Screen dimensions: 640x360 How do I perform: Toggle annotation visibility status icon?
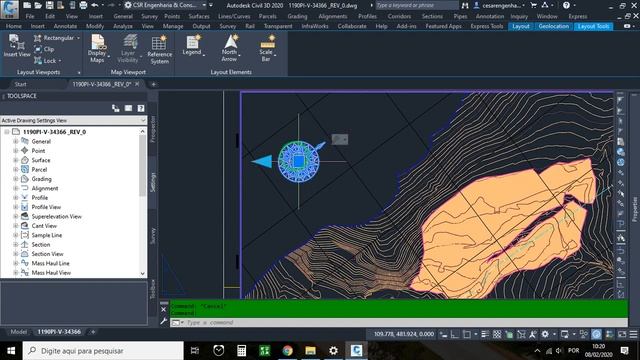533,334
